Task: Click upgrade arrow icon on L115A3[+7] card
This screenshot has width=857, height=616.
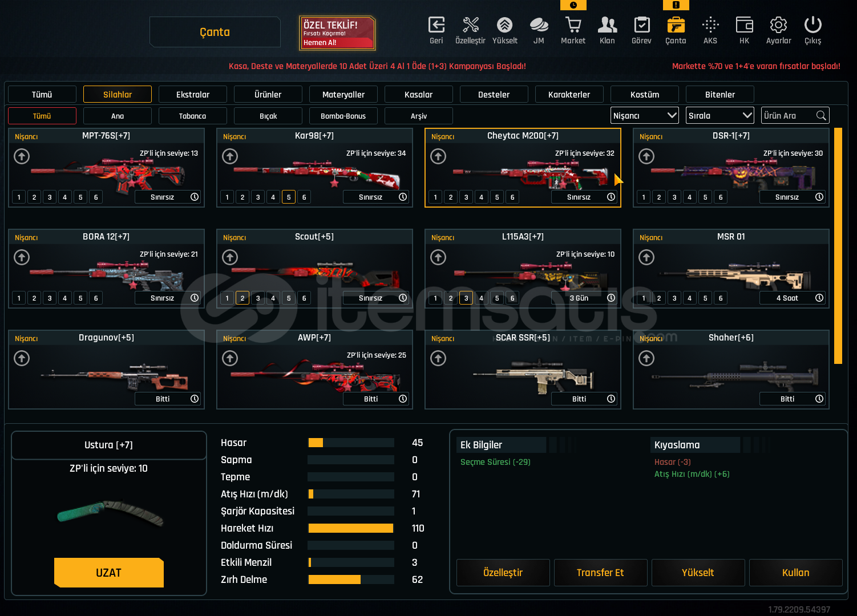Action: click(x=438, y=257)
